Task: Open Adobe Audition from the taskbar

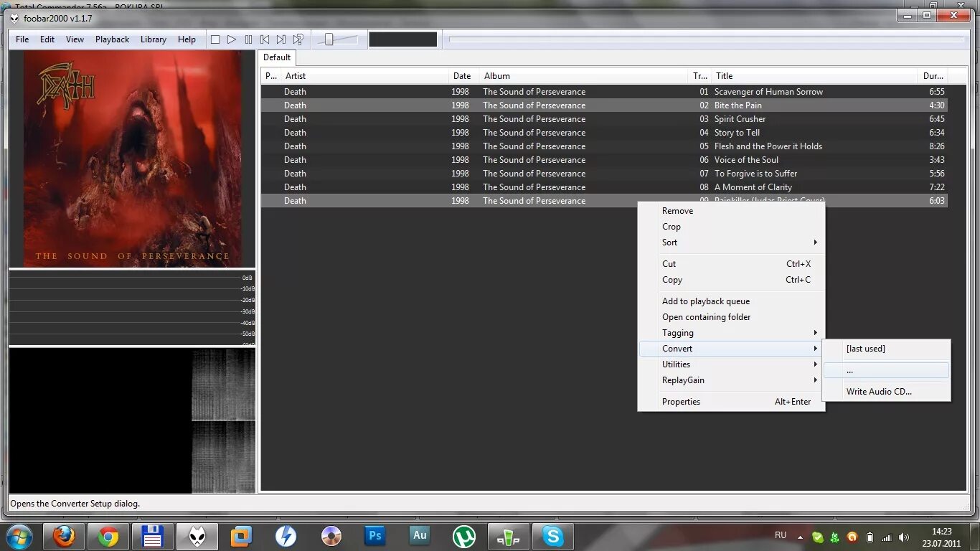Action: (420, 536)
